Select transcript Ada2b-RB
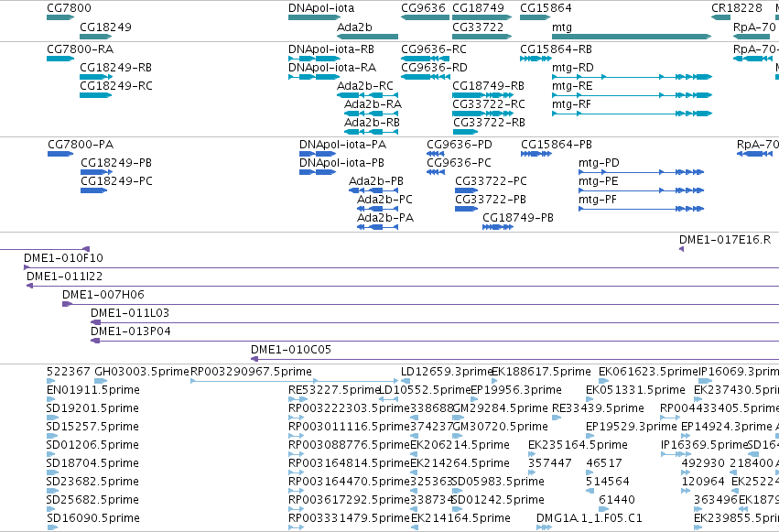 [x=371, y=132]
